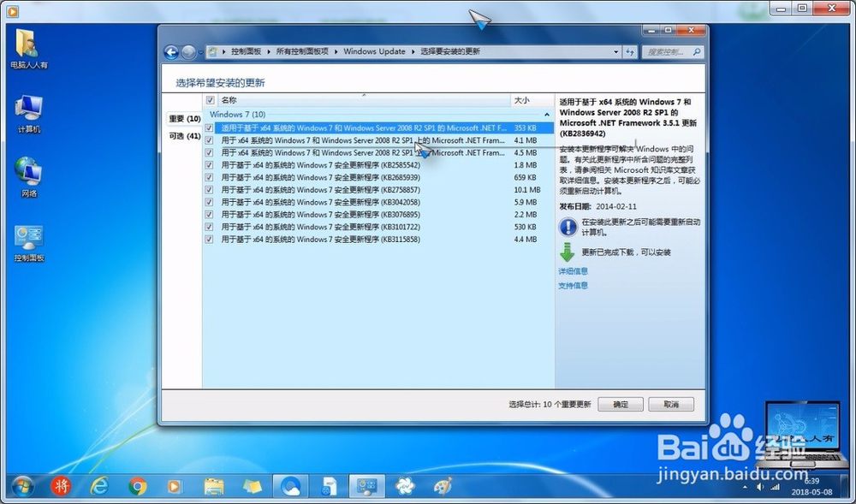Select the KB3101722 update row (530 KB)
This screenshot has height=504, width=856.
(378, 227)
